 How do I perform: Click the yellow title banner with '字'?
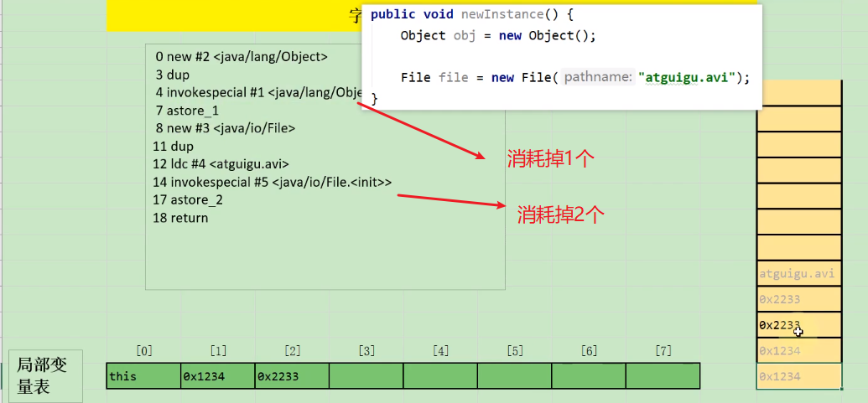point(234,15)
